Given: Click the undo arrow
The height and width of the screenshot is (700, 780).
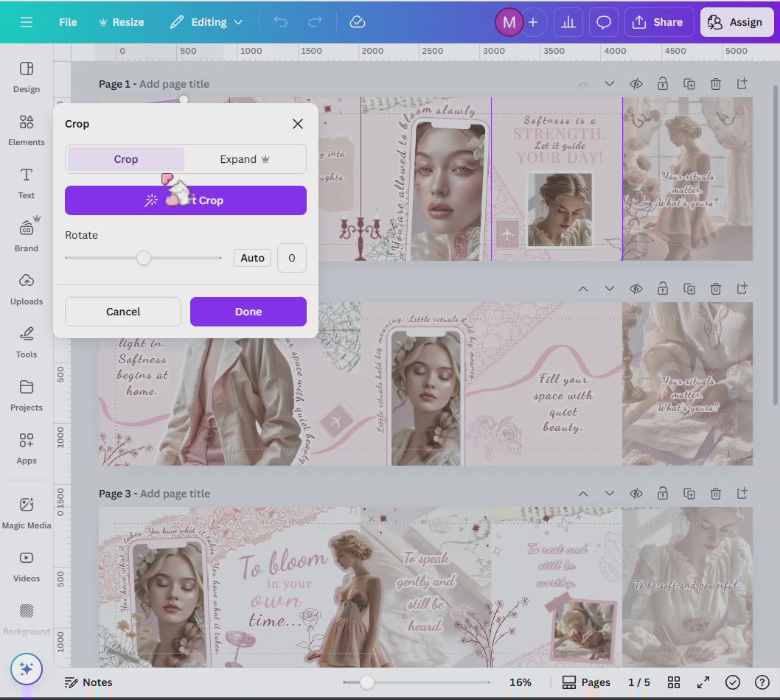Looking at the screenshot, I should click(x=280, y=22).
